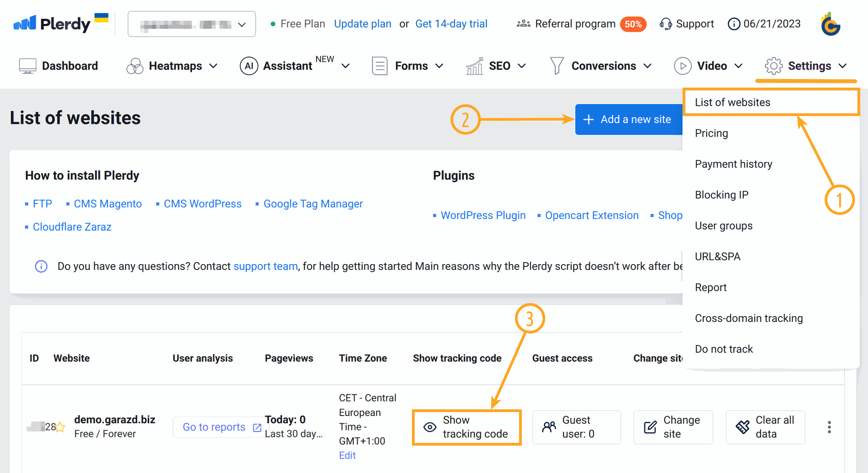Click the Settings gear icon
Image resolution: width=868 pixels, height=473 pixels.
[x=774, y=66]
